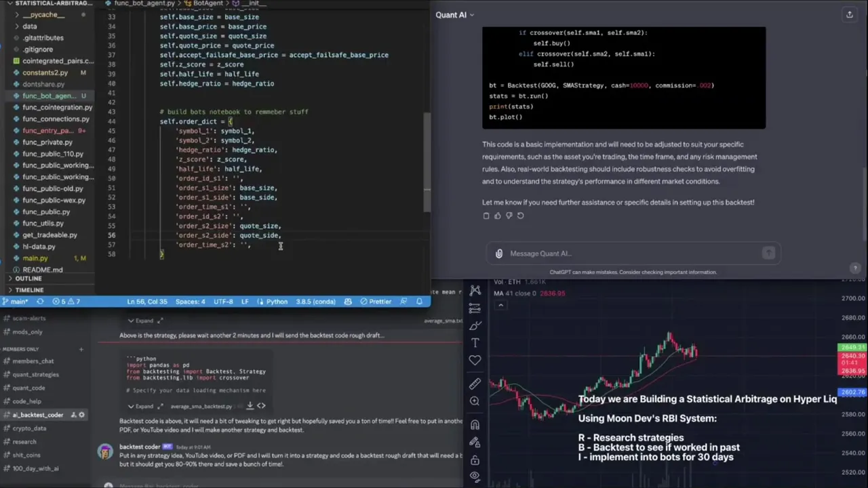Viewport: 868px width, 488px height.
Task: Open the Quant AI model dropdown
Action: pos(454,15)
